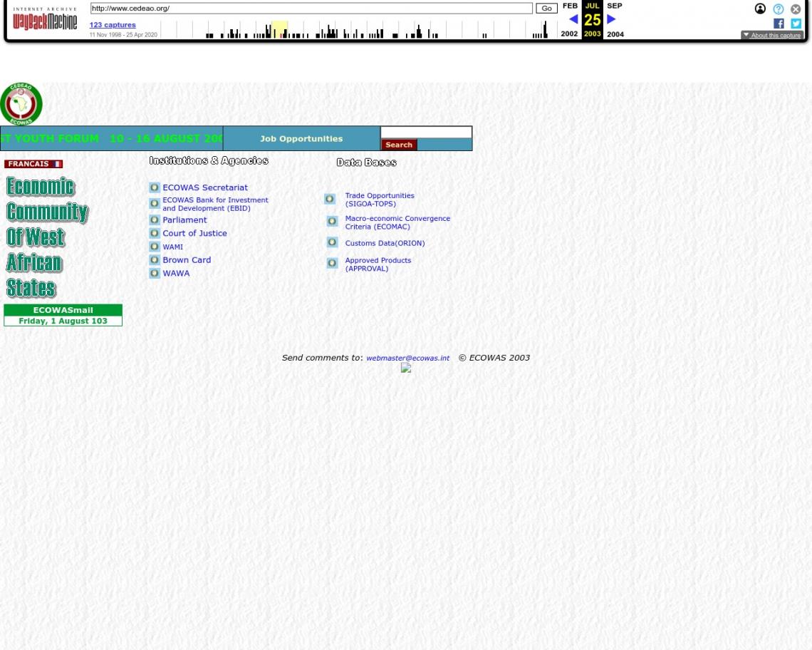Open Trade Opportunities (SIGOA-TOPS) database
This screenshot has width=812, height=650.
click(x=380, y=200)
